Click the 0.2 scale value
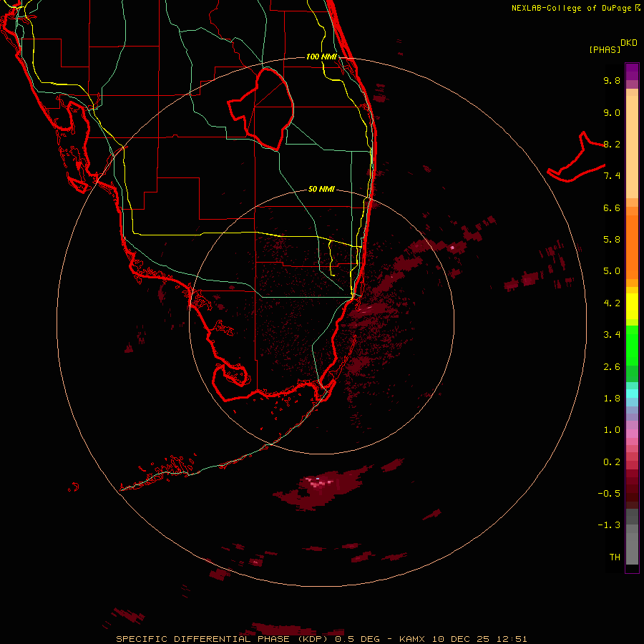Screen dimensions: 644x644 point(612,462)
